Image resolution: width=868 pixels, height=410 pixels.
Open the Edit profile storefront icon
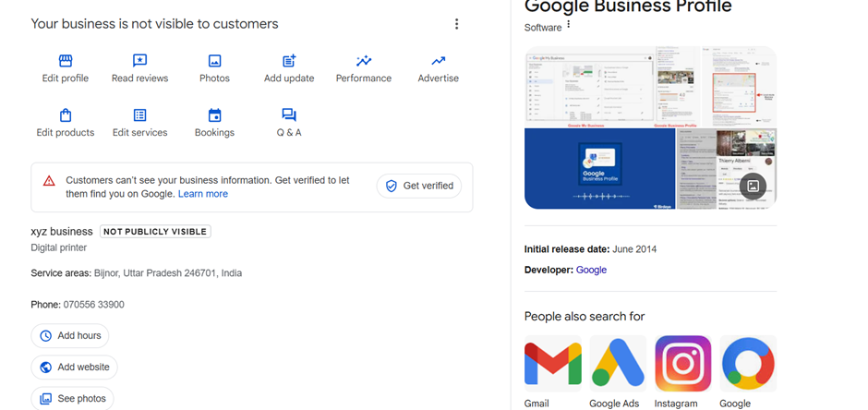pos(66,61)
